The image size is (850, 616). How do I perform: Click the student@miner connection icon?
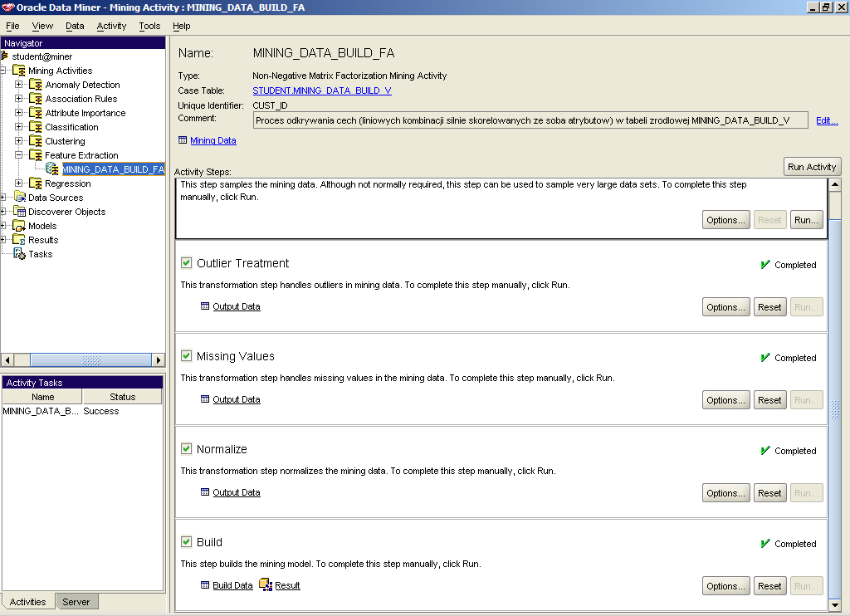[x=5, y=56]
